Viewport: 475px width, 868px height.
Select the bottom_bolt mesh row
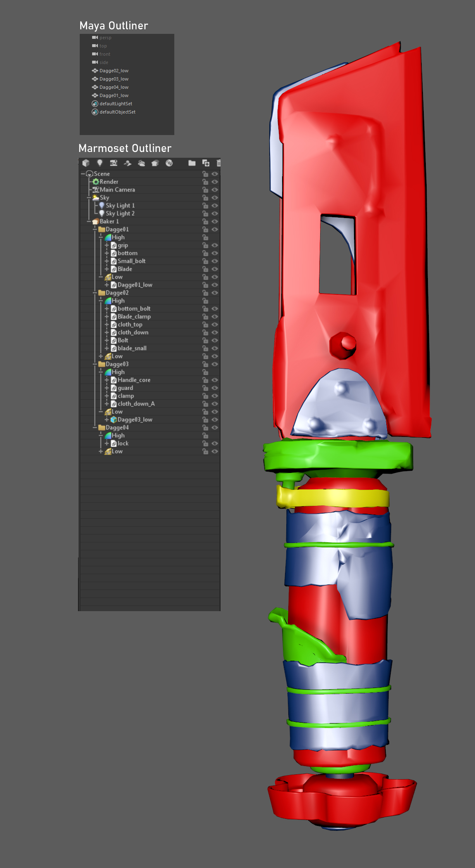point(150,308)
